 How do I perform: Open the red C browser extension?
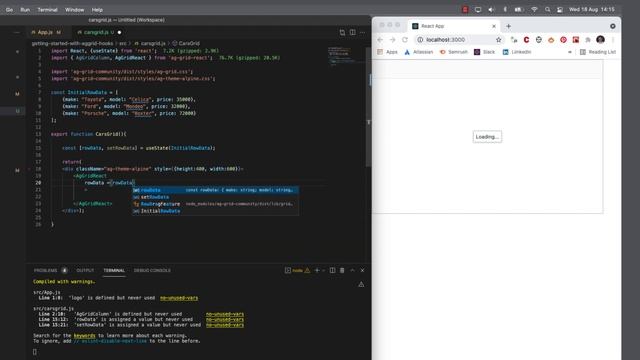click(527, 40)
